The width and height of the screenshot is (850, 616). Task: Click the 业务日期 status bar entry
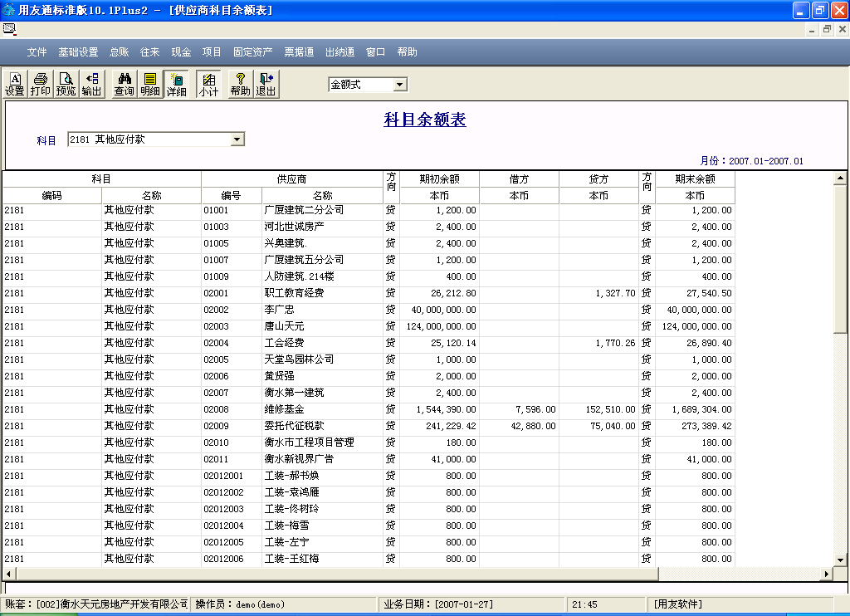pyautogui.click(x=471, y=604)
